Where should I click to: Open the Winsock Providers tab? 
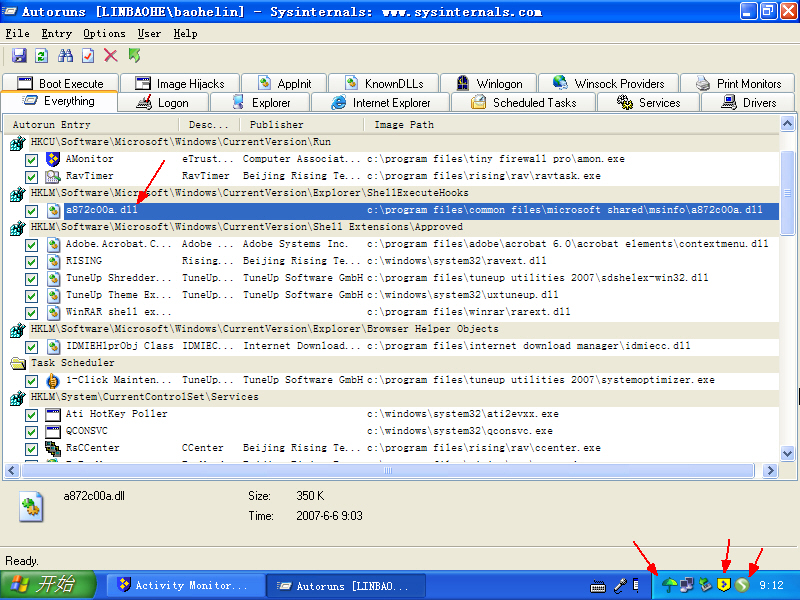click(x=609, y=84)
